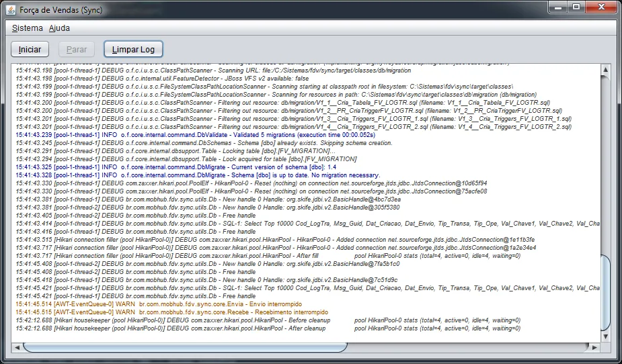Click the V1_2__PR_CriaTriggerFV_LOGTR.sql log line
The image size is (622, 364).
coord(288,111)
